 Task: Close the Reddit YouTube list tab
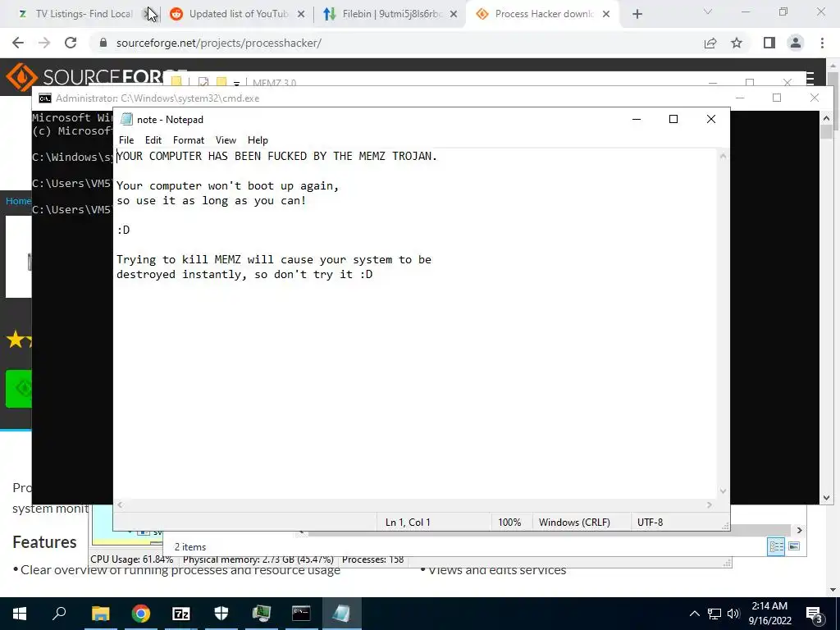pyautogui.click(x=301, y=15)
